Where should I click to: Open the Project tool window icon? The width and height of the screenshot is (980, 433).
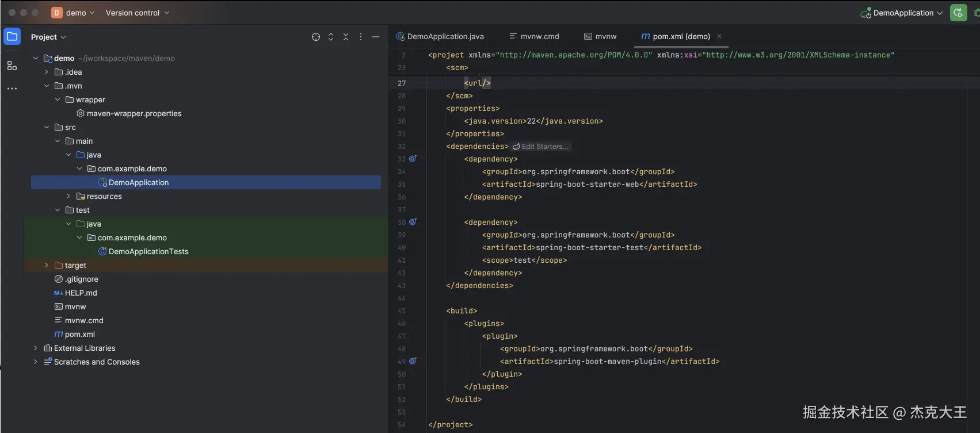12,37
